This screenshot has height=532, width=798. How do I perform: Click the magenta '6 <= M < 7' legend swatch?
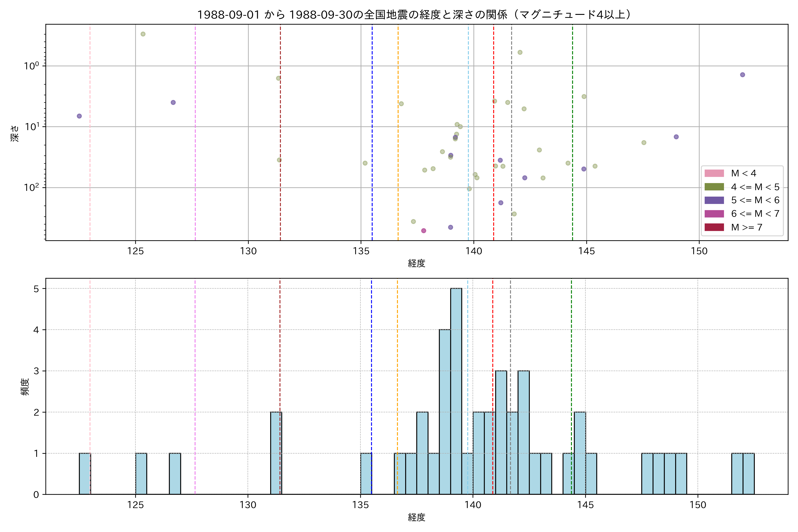[714, 214]
